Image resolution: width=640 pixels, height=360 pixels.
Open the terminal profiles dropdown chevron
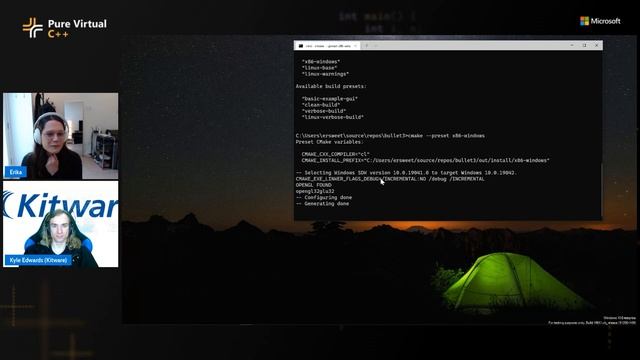[376, 46]
